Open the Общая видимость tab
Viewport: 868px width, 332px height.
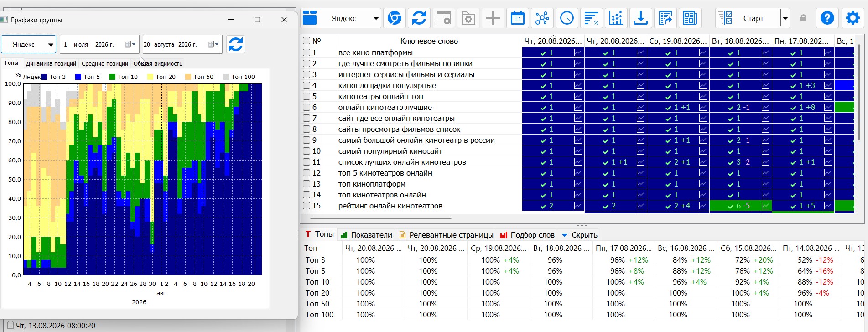point(158,64)
